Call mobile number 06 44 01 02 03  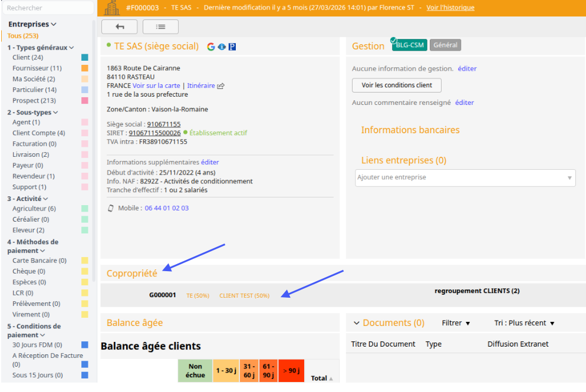pos(167,208)
